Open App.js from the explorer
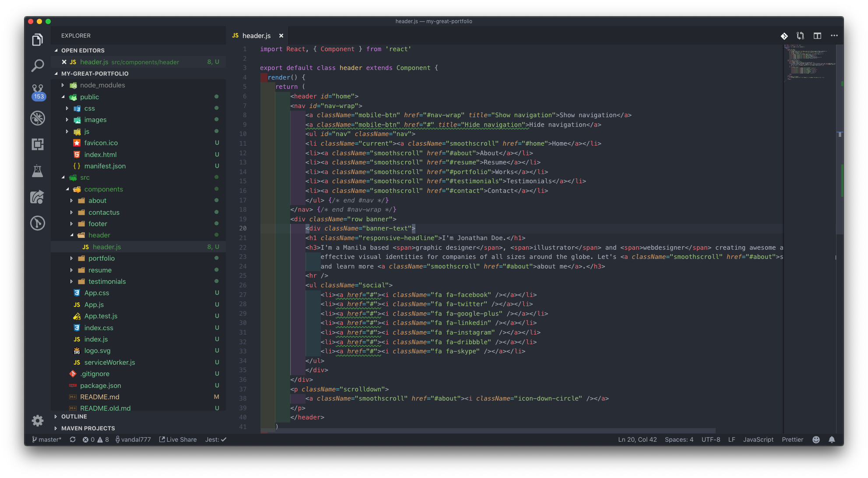Viewport: 868px width, 478px height. click(x=94, y=304)
